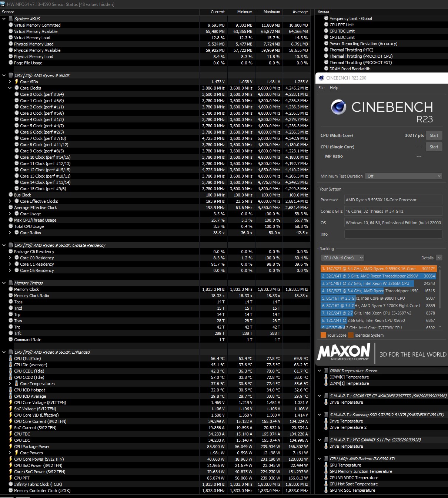Click the Minimum column header

coord(245,12)
